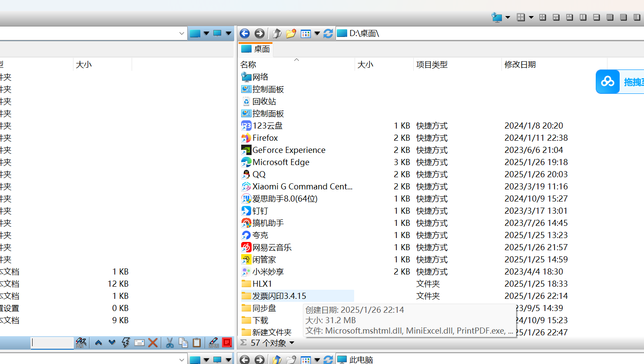
Task: Open dropdown arrow beside top-left monitor icon
Action: tap(229, 33)
